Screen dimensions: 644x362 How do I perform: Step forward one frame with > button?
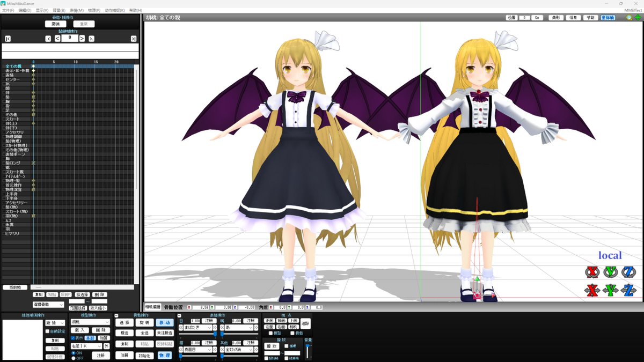[82, 39]
